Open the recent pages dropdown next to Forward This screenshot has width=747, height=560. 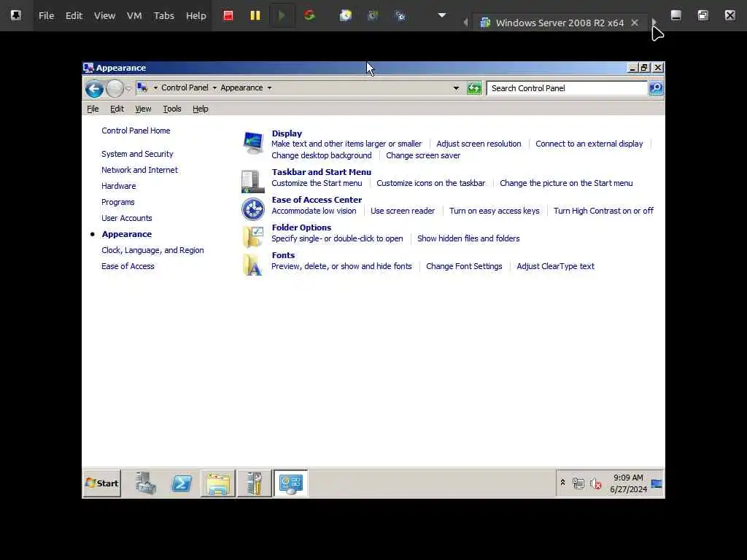[x=128, y=88]
